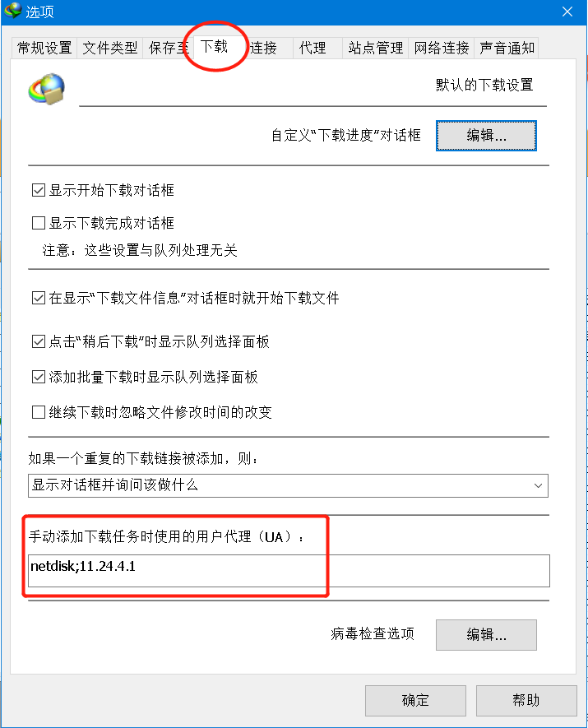Image resolution: width=588 pixels, height=728 pixels.
Task: Switch to the 常规设置 tab
Action: pos(44,48)
